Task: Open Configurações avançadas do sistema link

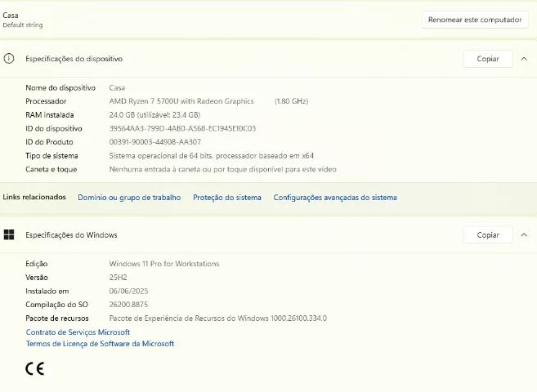Action: click(335, 198)
